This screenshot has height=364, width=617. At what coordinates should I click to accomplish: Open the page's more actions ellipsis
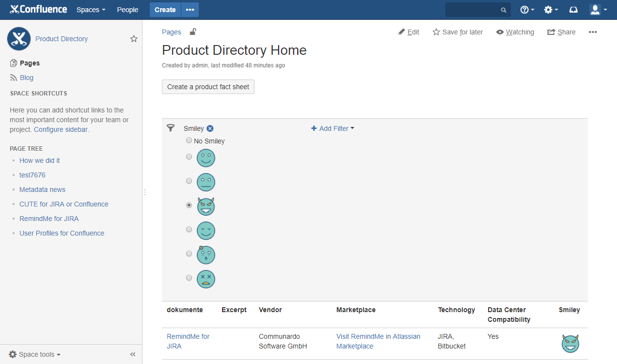(592, 32)
